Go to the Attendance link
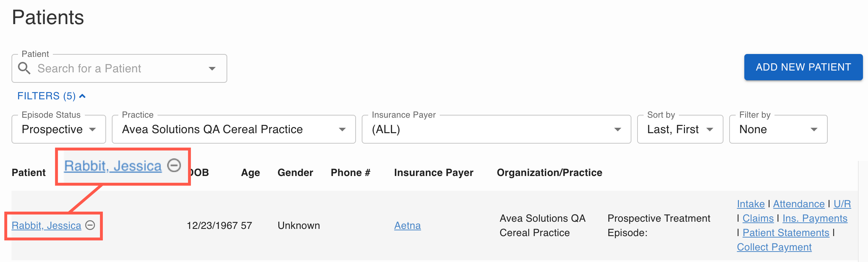The height and width of the screenshot is (262, 868). click(x=799, y=204)
